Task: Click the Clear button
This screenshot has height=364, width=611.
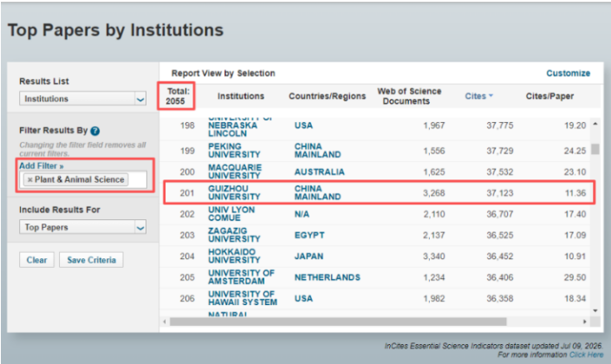Action: [36, 260]
